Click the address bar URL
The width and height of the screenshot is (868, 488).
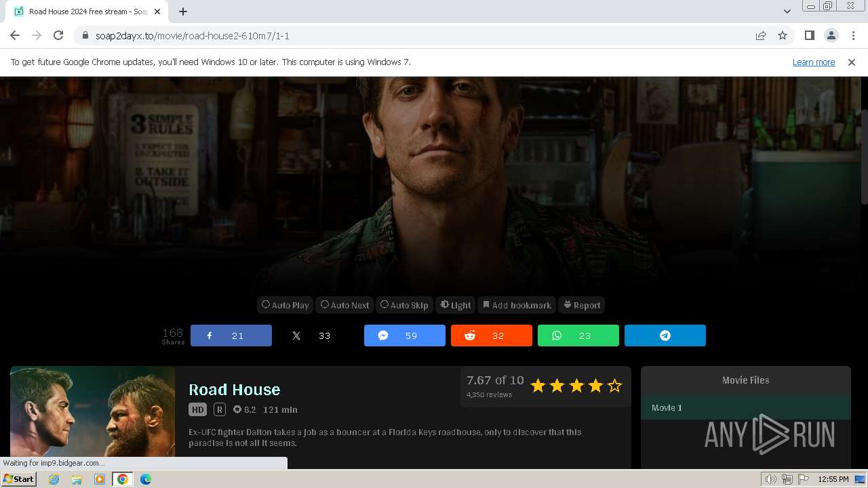(x=193, y=36)
